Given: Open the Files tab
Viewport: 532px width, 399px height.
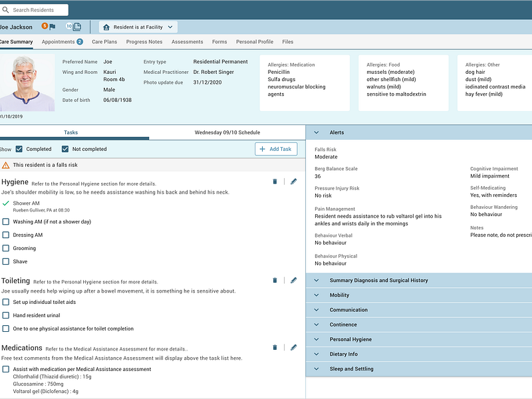Looking at the screenshot, I should (288, 42).
